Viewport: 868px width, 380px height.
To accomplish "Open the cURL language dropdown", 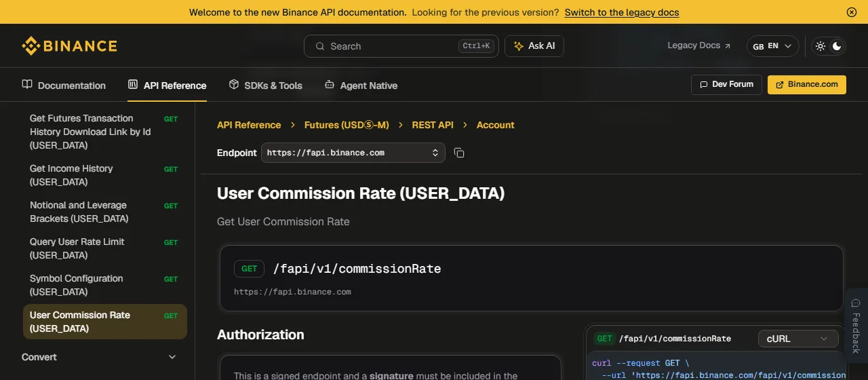I will tap(798, 339).
